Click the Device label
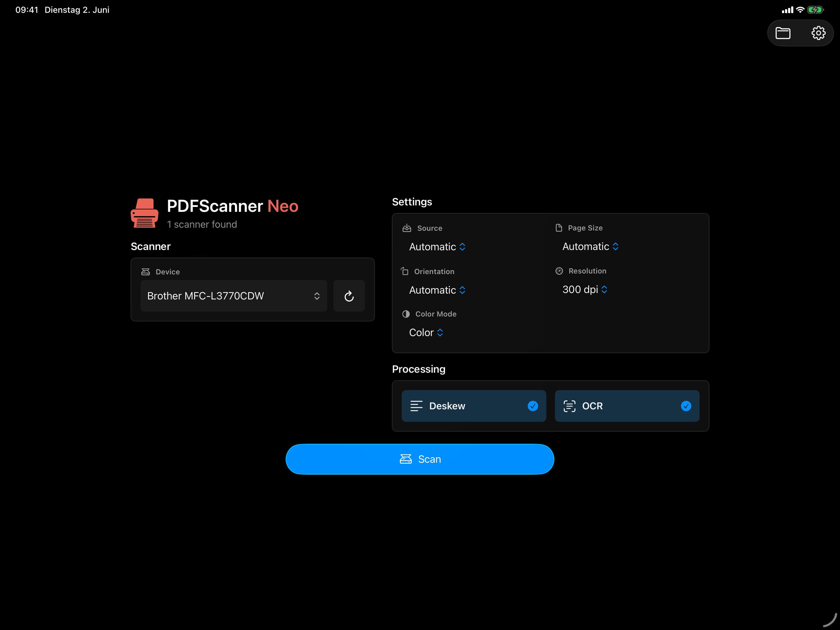Viewport: 840px width, 630px height. click(x=168, y=272)
